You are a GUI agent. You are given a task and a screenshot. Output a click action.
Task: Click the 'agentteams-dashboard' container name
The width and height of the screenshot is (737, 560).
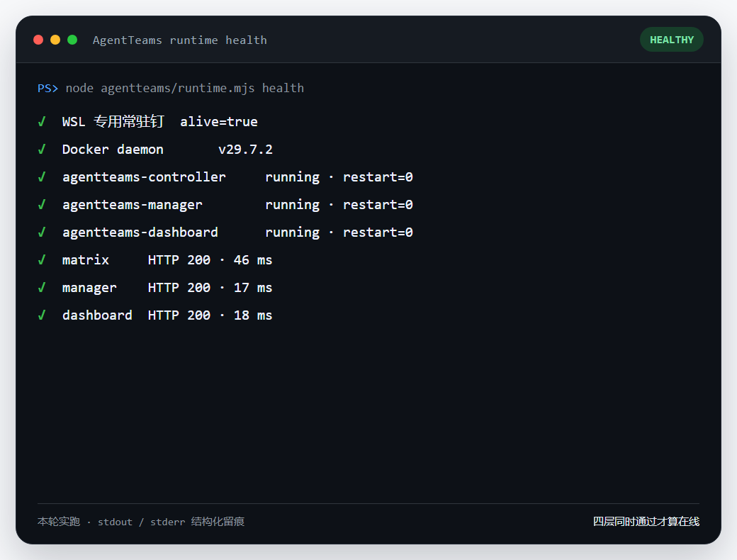pyautogui.click(x=140, y=233)
